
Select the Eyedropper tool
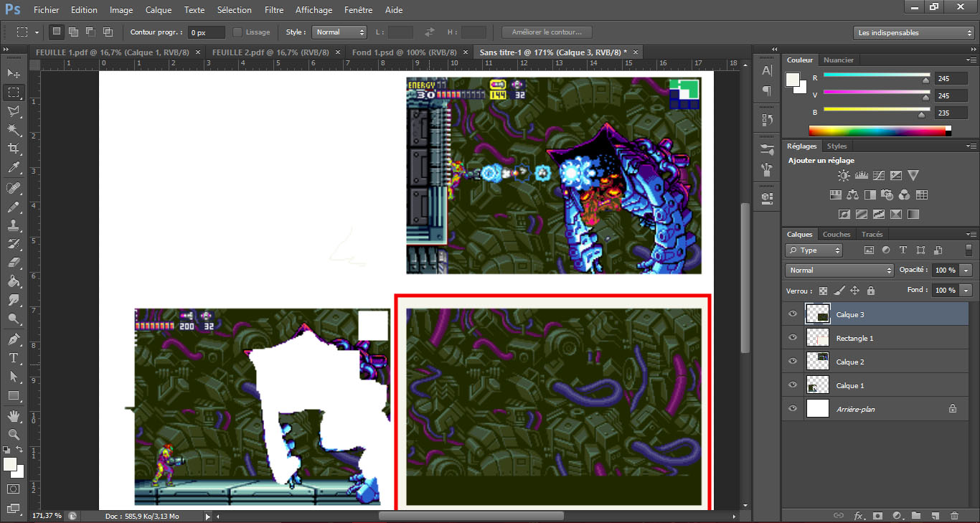click(14, 168)
